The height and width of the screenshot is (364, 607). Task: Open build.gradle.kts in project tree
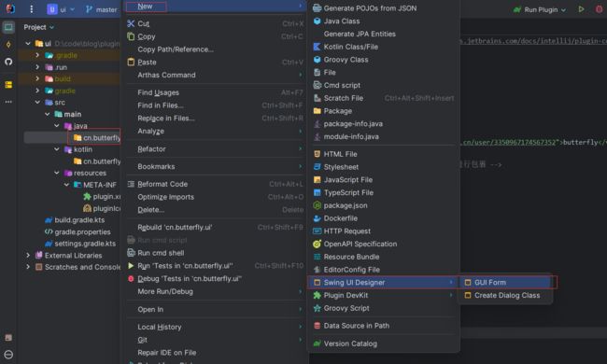pos(79,220)
